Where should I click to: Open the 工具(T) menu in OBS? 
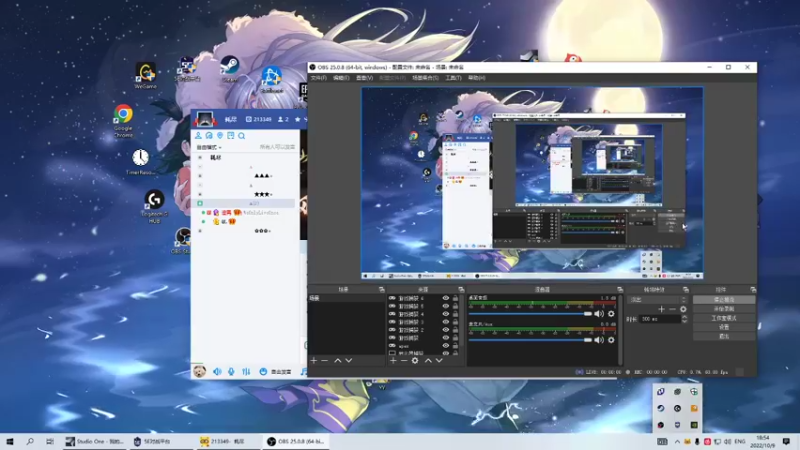(453, 78)
